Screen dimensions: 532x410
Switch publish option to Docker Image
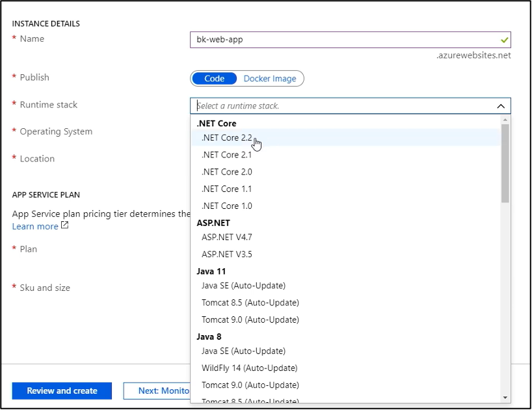pyautogui.click(x=269, y=79)
